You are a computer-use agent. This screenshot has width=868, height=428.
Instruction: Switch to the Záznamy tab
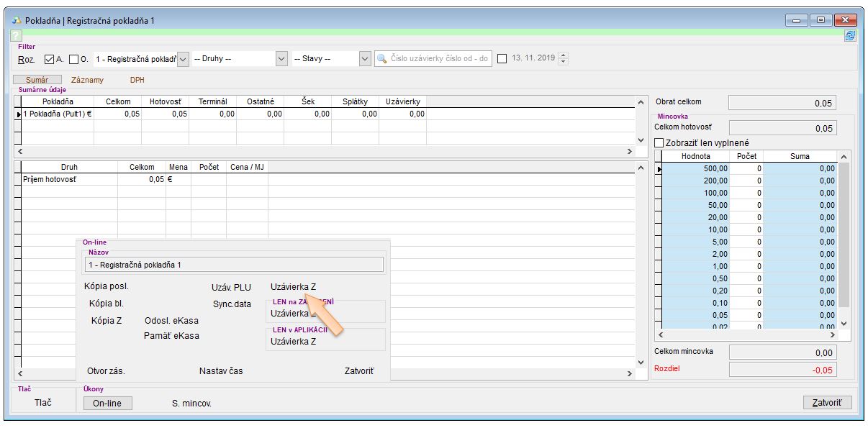[x=87, y=81]
